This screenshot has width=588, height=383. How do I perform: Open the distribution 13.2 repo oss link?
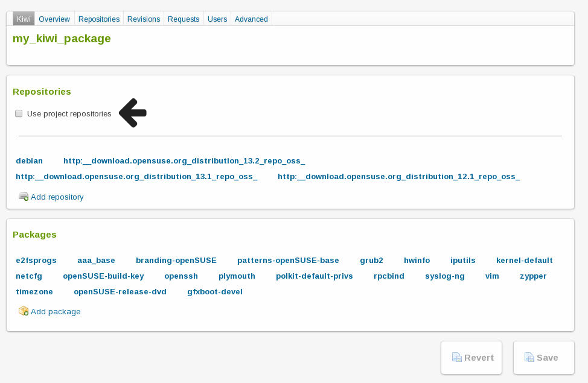[x=184, y=161]
